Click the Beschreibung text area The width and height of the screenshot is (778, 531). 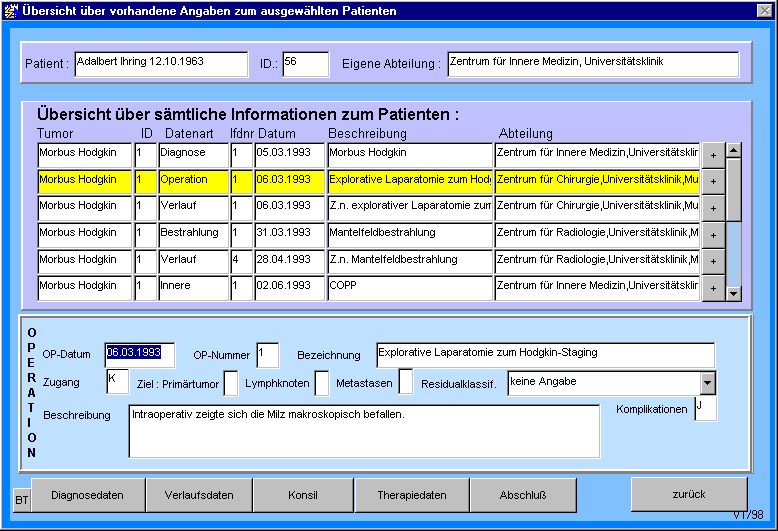tap(364, 431)
